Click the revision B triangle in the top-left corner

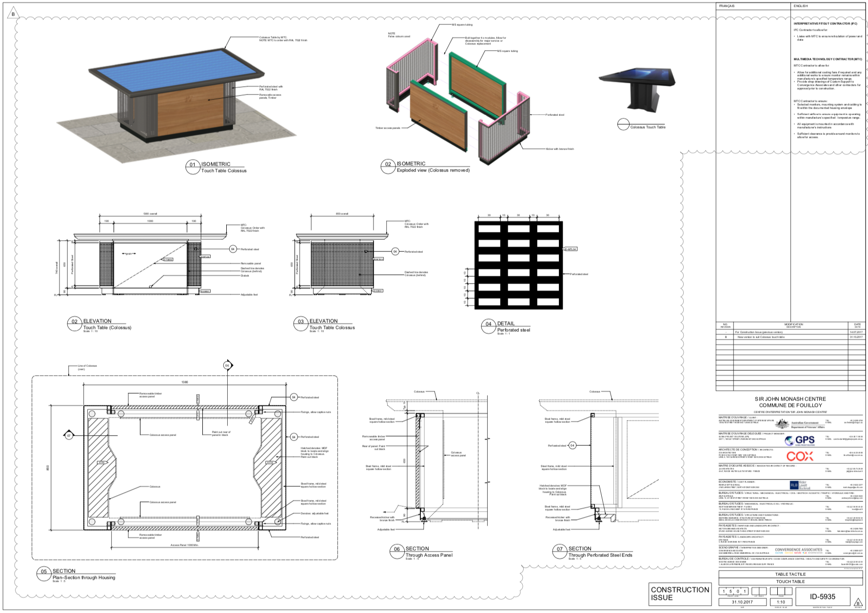13,14
